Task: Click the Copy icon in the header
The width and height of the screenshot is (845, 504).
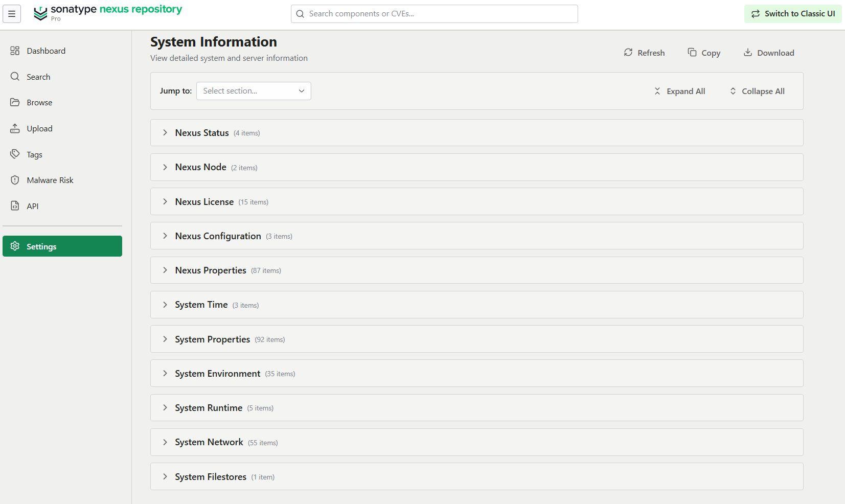Action: (x=692, y=52)
